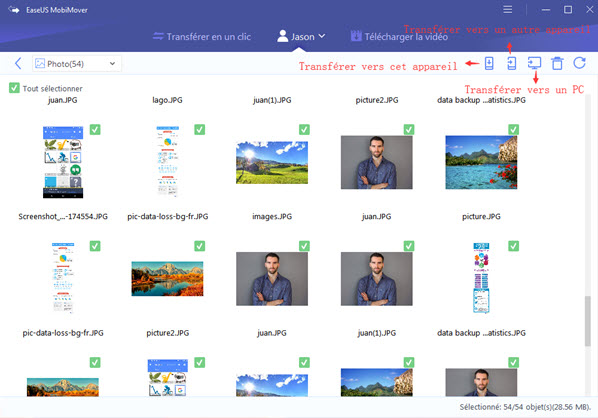598x418 pixels.
Task: Uncheck the Tout sélectionner checkbox
Action: coord(14,88)
